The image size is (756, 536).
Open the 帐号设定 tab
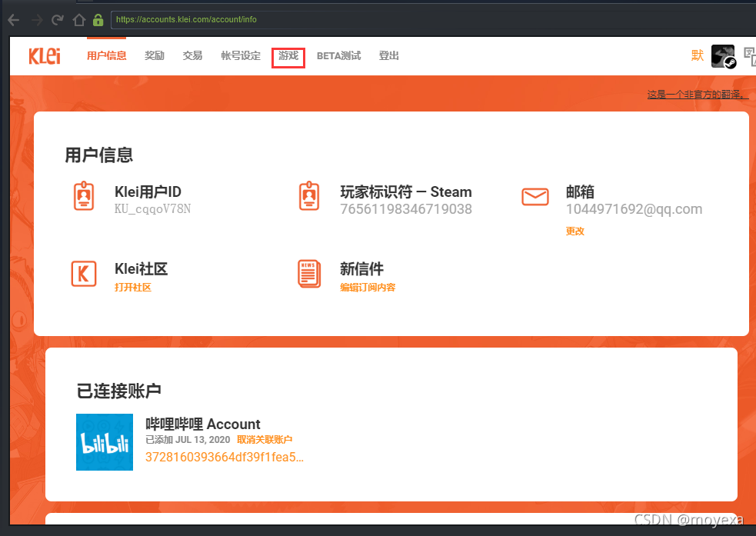241,56
